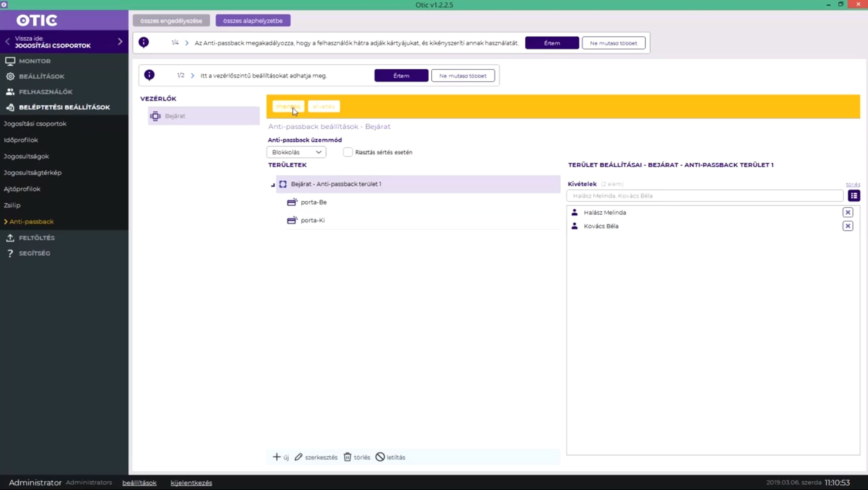Image resolution: width=868 pixels, height=490 pixels.
Task: Open Zsilip in the sidebar menu
Action: [12, 205]
